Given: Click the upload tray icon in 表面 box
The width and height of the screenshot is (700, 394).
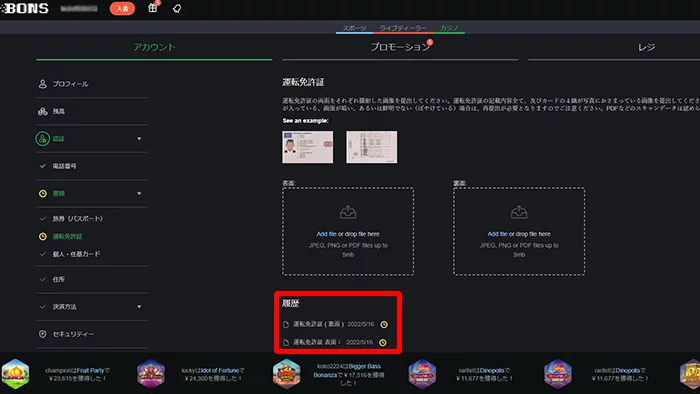Looking at the screenshot, I should tap(348, 212).
